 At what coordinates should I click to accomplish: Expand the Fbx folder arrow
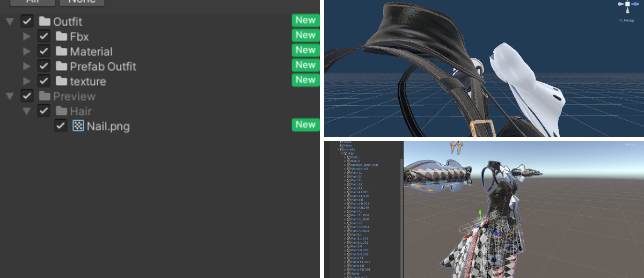[x=27, y=36]
